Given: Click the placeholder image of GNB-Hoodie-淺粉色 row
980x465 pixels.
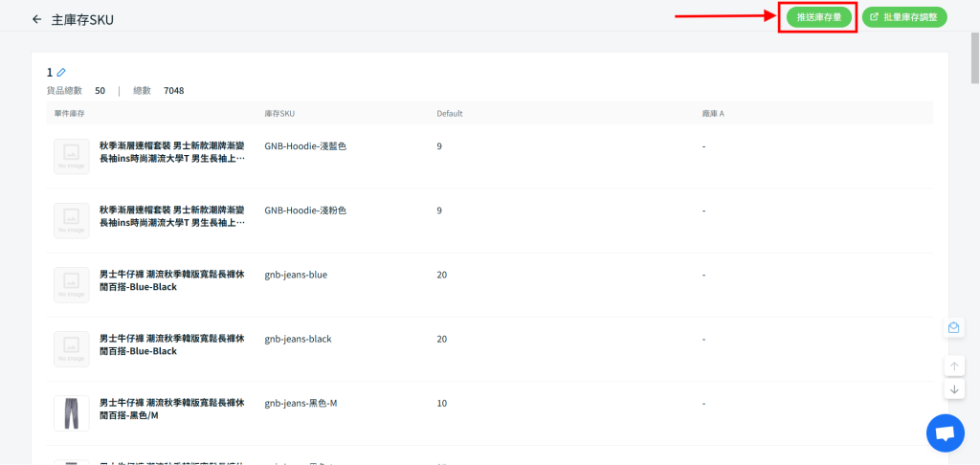Looking at the screenshot, I should tap(71, 221).
